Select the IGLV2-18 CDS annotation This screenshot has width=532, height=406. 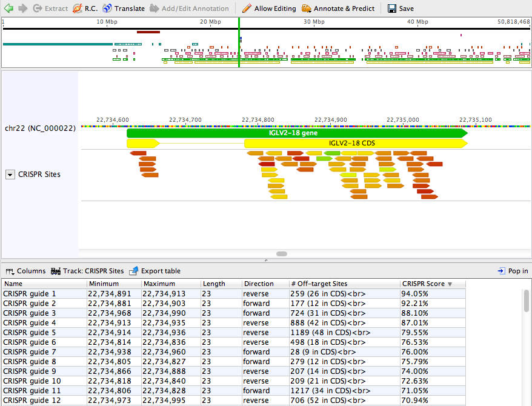click(356, 143)
